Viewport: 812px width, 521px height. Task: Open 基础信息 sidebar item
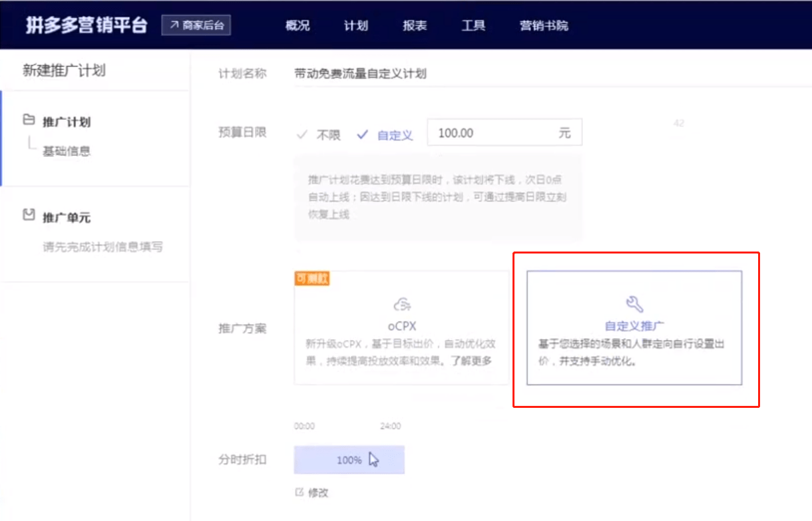pos(67,151)
